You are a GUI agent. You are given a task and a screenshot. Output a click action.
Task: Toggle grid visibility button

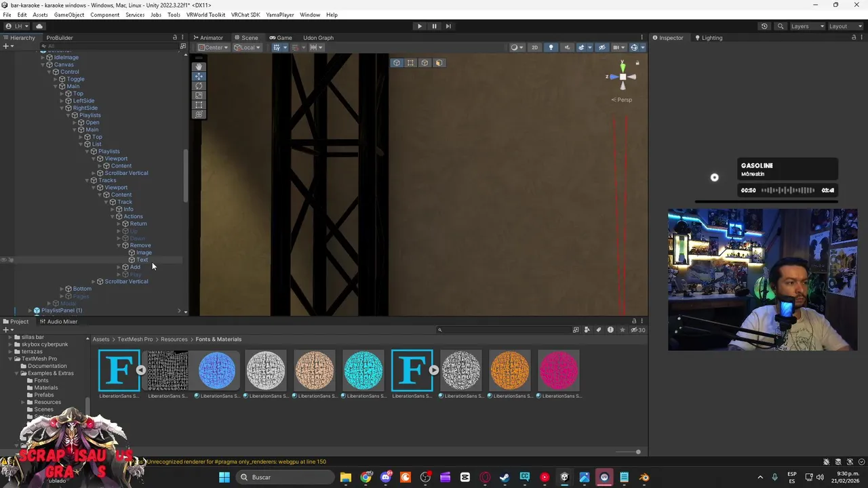click(x=278, y=47)
